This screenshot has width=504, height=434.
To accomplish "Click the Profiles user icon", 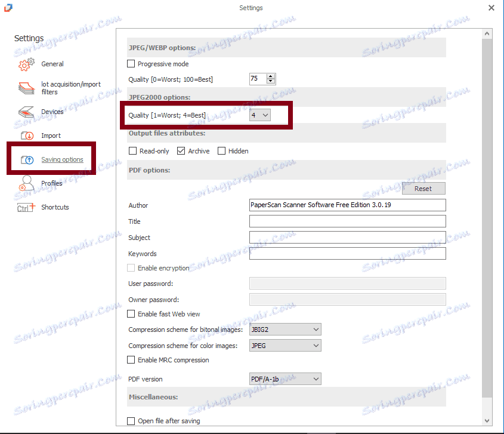I will pyautogui.click(x=26, y=183).
